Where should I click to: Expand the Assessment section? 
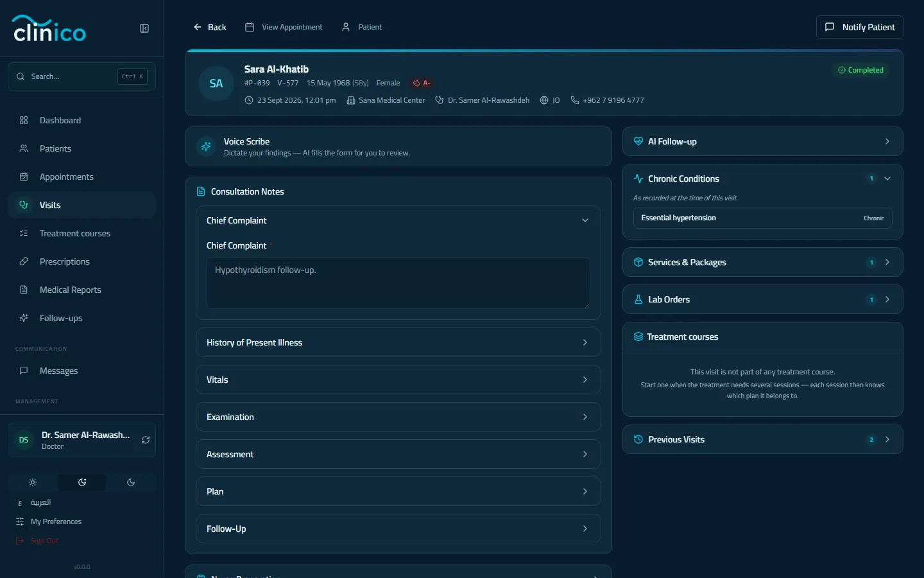click(x=398, y=454)
